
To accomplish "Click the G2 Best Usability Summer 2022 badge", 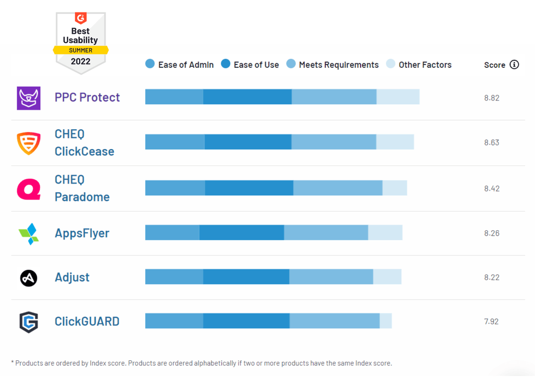I will 81,43.
